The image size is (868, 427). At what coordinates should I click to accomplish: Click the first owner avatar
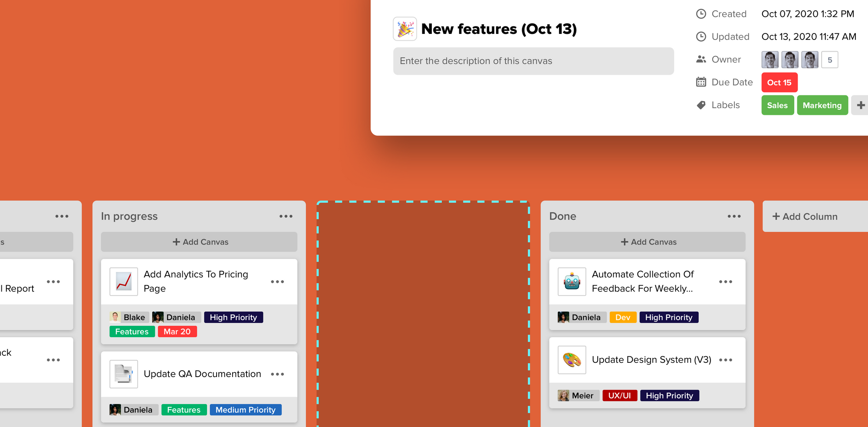[770, 59]
